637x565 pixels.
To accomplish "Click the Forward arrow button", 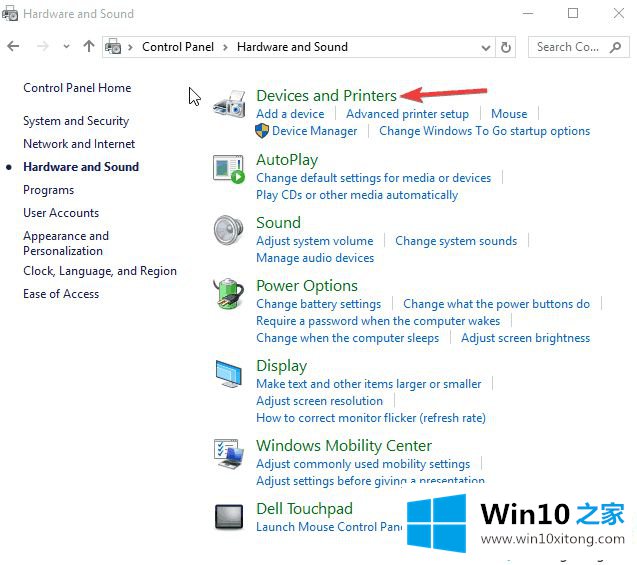I will (43, 46).
